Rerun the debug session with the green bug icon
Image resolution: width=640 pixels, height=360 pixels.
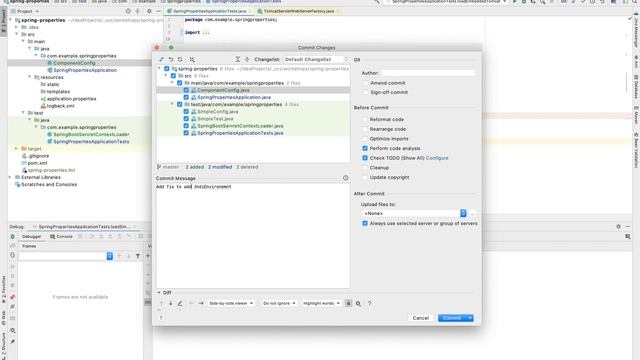[13, 236]
